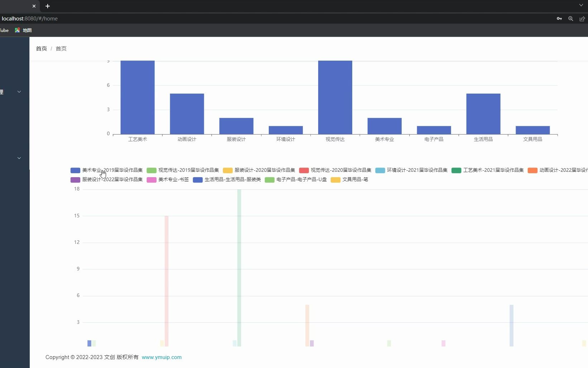Expand the second sidebar menu chevron

(x=19, y=158)
